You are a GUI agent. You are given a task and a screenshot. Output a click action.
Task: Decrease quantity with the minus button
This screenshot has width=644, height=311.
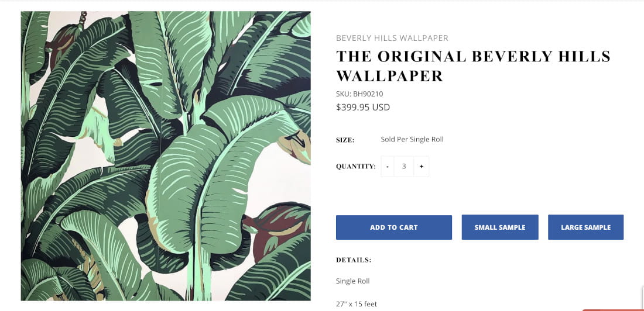388,166
